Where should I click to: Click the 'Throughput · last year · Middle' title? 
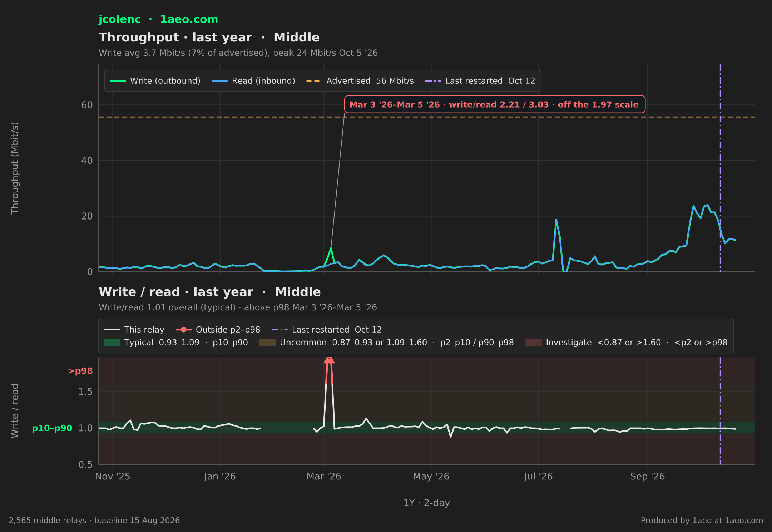click(209, 38)
